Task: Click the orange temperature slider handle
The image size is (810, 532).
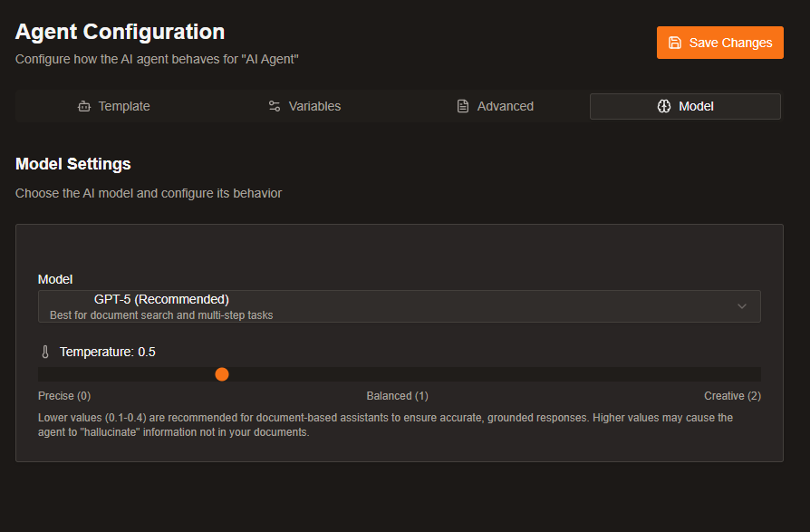Action: coord(222,374)
